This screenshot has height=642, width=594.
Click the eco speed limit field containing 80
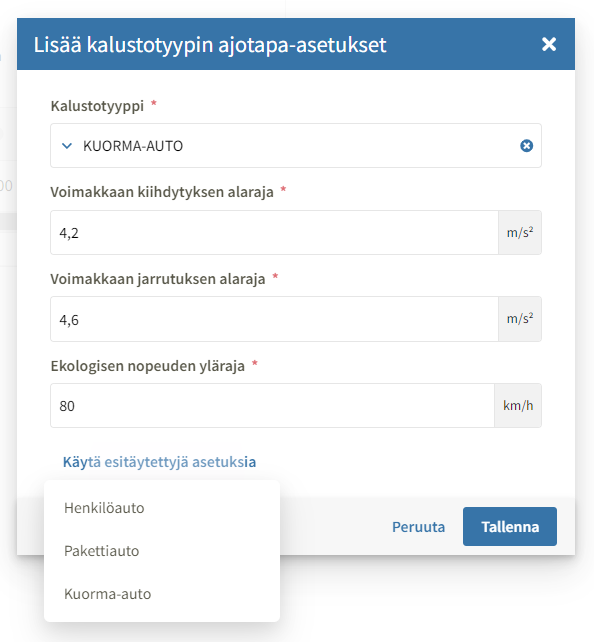(x=272, y=405)
